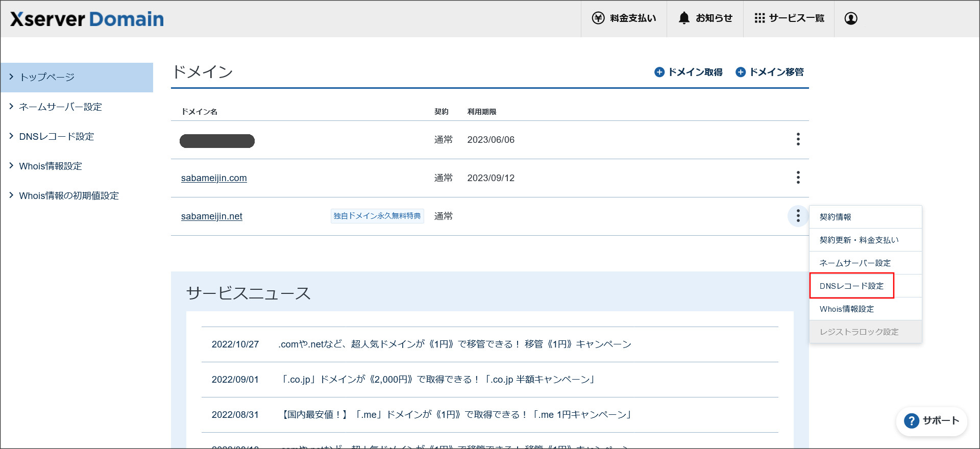The image size is (980, 449).
Task: Open the 料金支払い payment page
Action: point(624,18)
